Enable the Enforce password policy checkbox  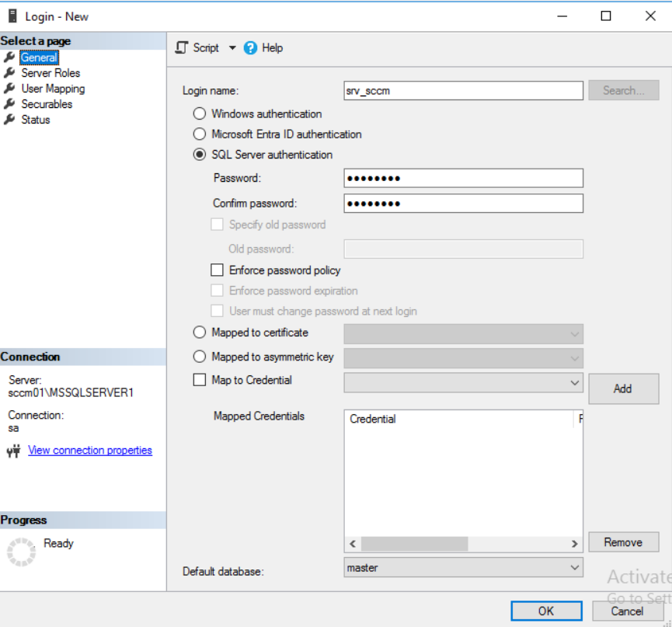pos(217,270)
